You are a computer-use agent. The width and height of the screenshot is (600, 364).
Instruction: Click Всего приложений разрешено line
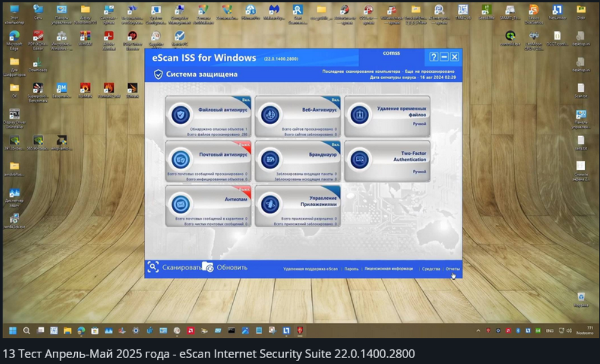(x=309, y=219)
